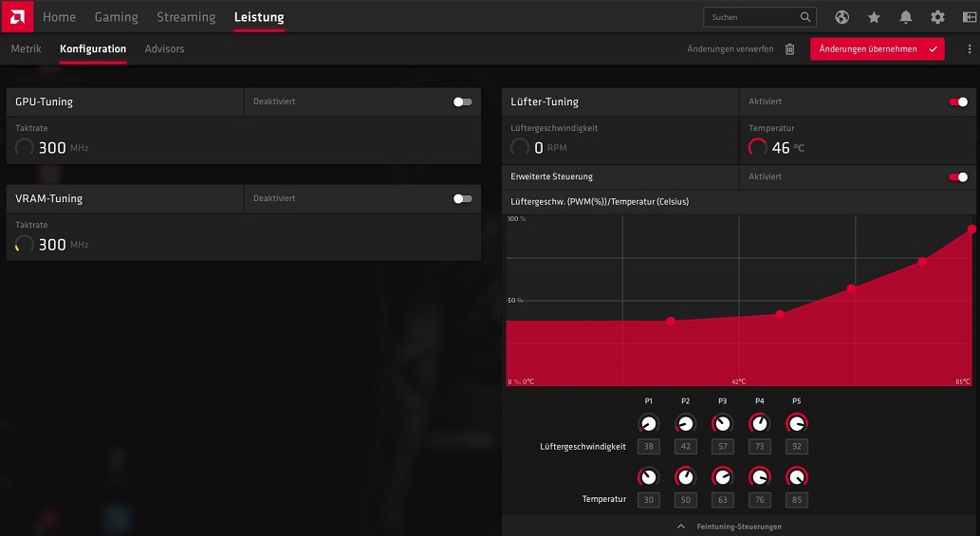Click P5 temperature value 85
This screenshot has height=536, width=980.
(796, 500)
